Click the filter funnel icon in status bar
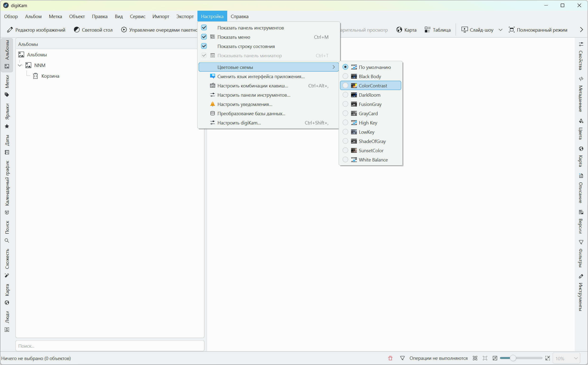The width and height of the screenshot is (588, 365). pyautogui.click(x=402, y=358)
